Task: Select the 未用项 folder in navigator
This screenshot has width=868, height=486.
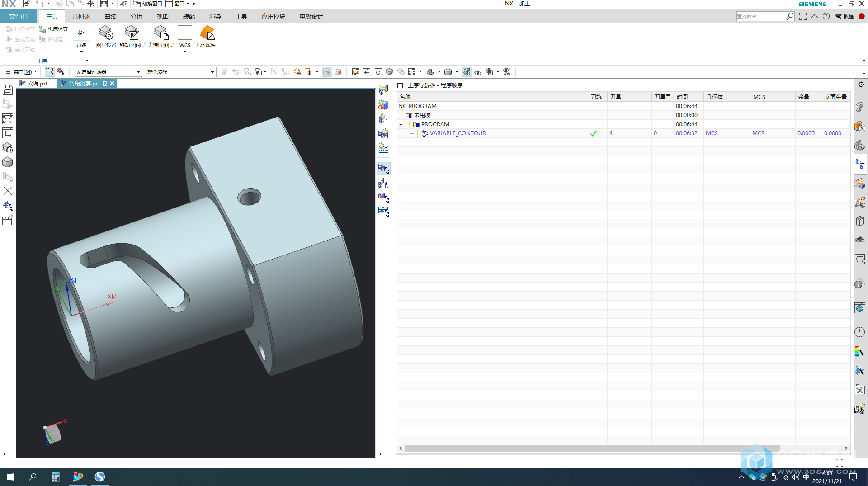Action: coord(418,115)
